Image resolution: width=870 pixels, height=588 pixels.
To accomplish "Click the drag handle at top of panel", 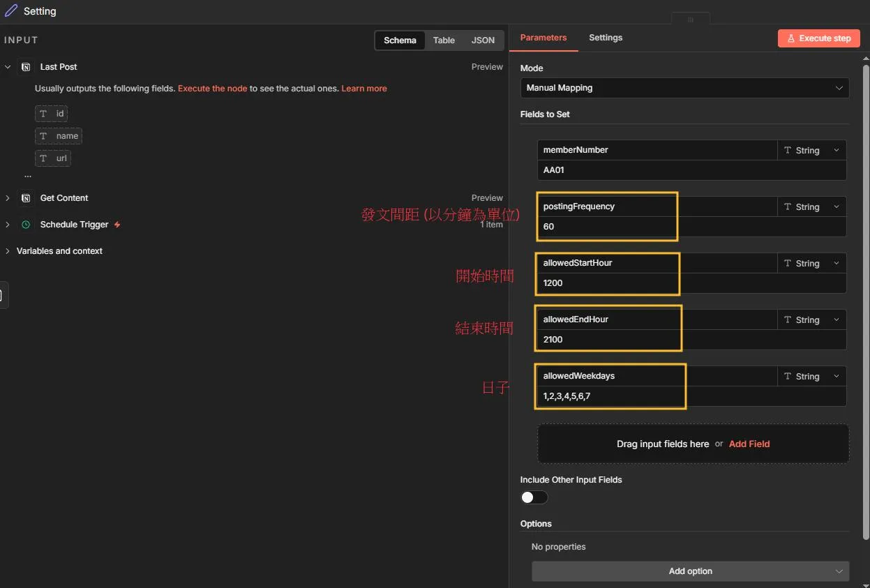I will pos(691,20).
